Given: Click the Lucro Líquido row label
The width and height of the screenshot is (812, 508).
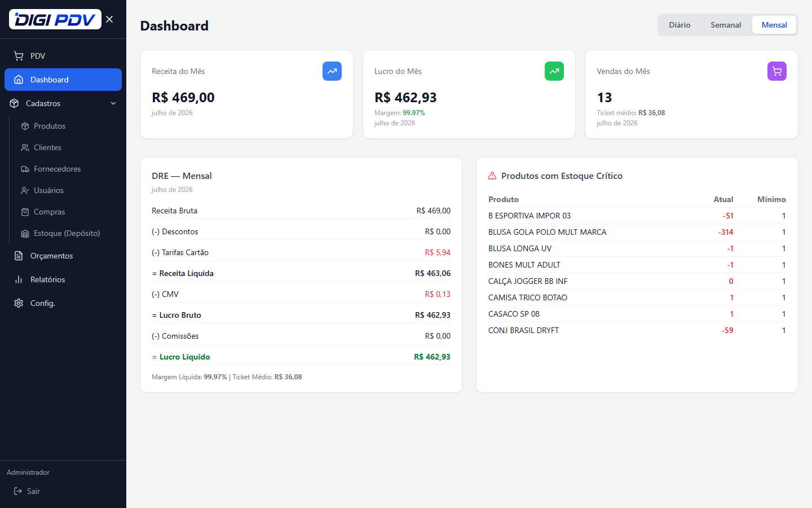Looking at the screenshot, I should [x=181, y=357].
